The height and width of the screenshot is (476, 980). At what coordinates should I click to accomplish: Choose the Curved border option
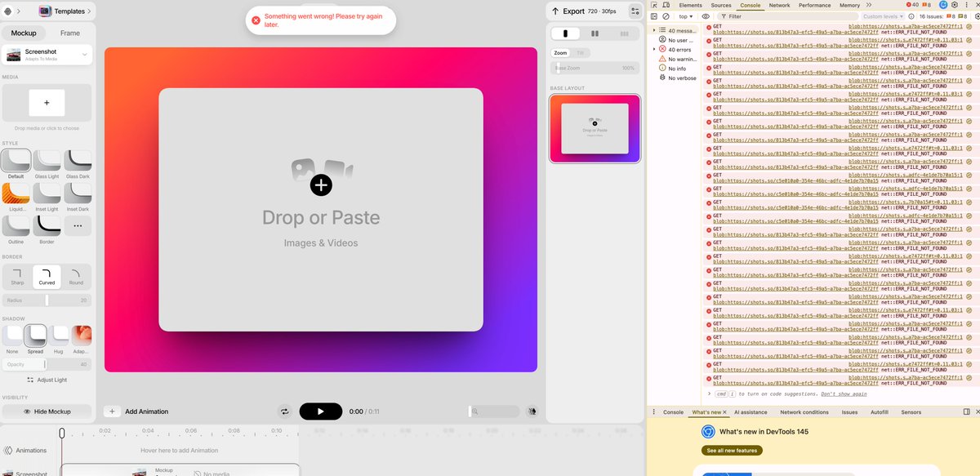[47, 276]
